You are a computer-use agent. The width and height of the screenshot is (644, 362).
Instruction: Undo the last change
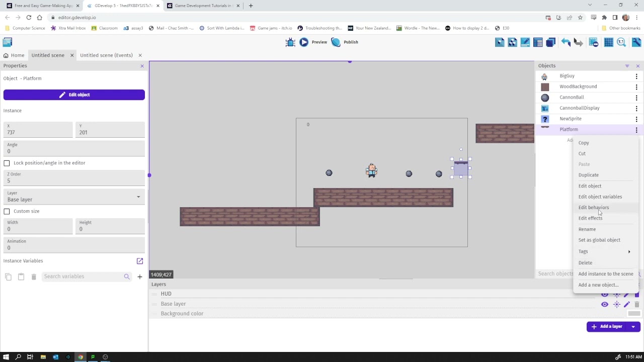pos(566,42)
